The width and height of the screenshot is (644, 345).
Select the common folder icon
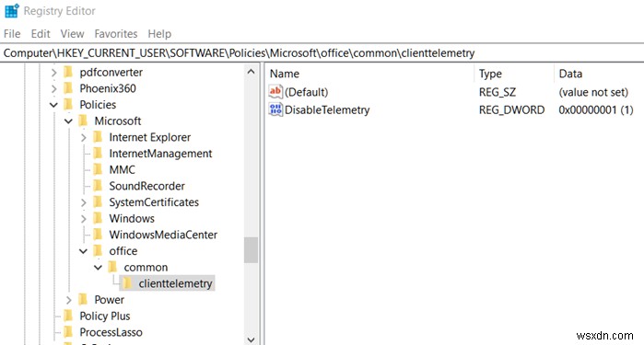[x=112, y=267]
